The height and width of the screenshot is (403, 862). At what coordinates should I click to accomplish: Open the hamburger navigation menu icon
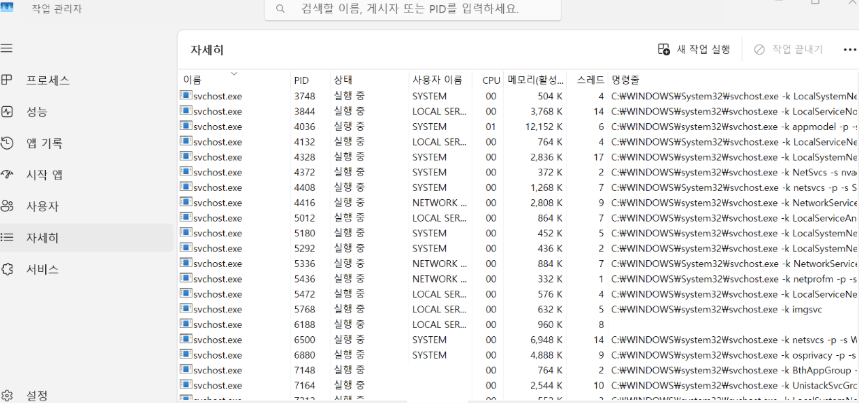point(7,48)
